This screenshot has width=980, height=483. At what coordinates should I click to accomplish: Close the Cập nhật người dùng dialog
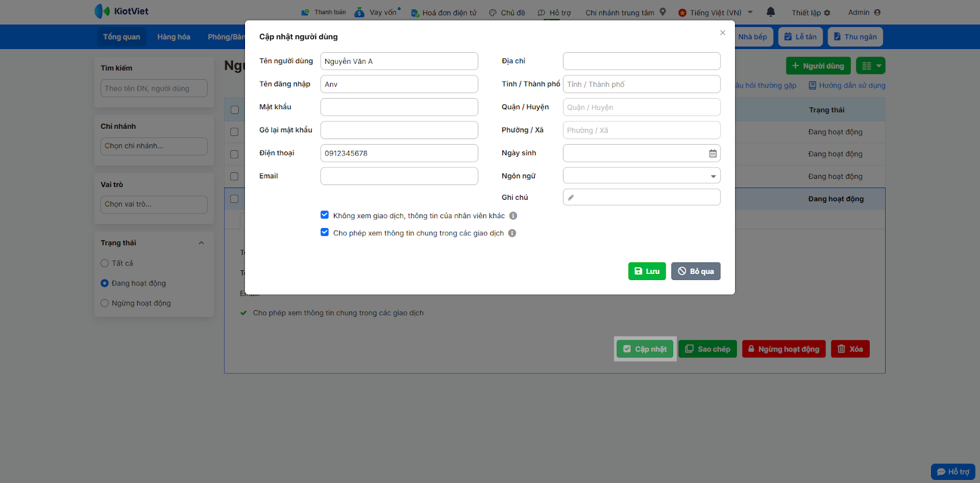point(723,32)
